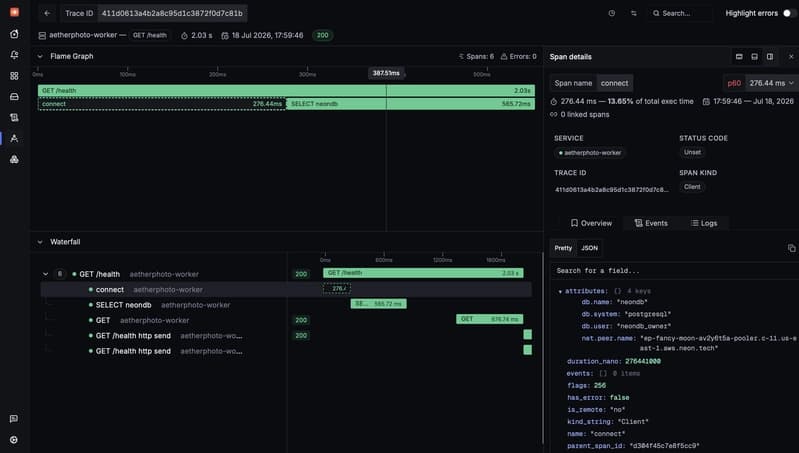
Task: Click the connect span name chip
Action: (x=614, y=83)
